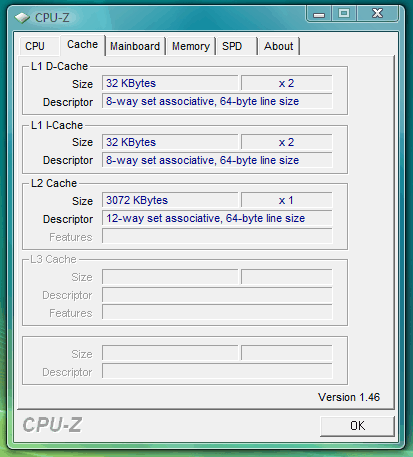Click the "L1 I-Cache" group label
The height and width of the screenshot is (457, 413).
click(x=57, y=125)
